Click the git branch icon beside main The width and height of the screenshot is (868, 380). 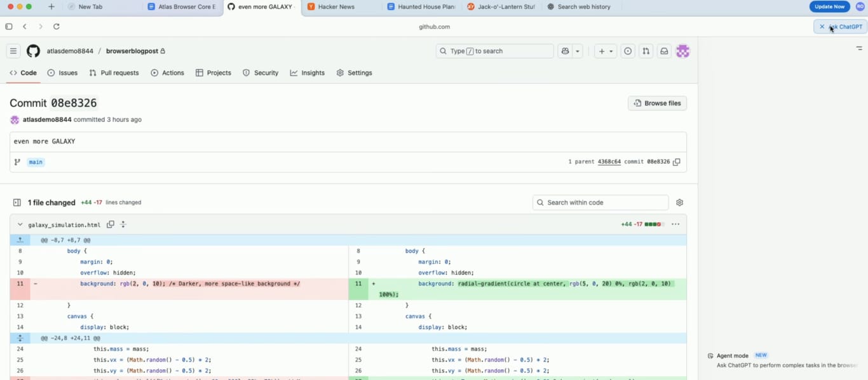click(x=18, y=162)
